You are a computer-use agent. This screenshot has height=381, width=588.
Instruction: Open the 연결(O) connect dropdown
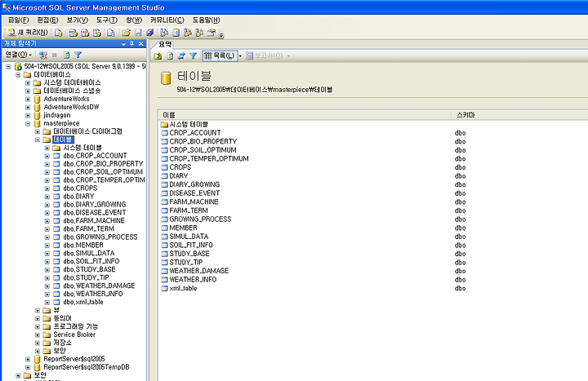(x=18, y=55)
